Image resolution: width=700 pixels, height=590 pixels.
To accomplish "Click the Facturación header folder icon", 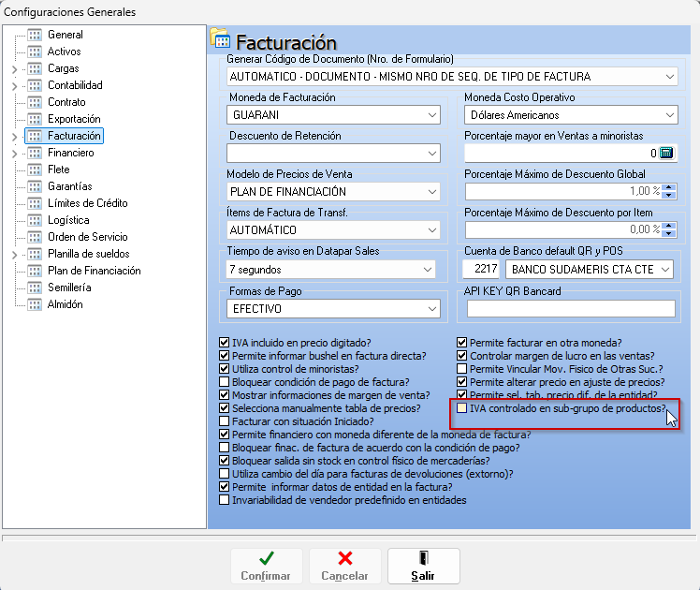I will 220,38.
